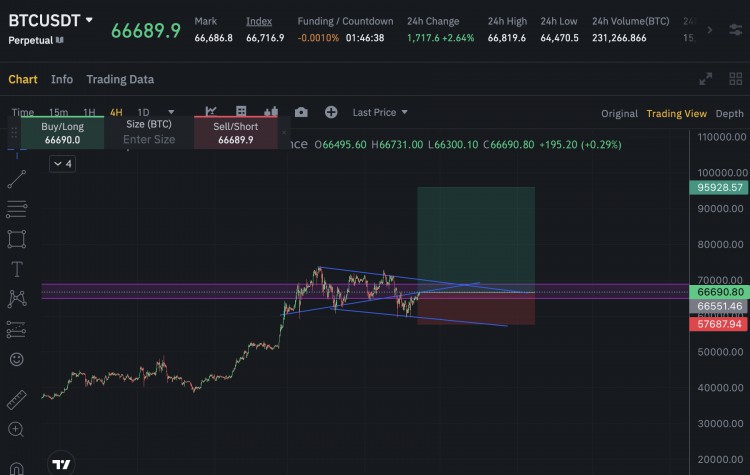Screen dimensions: 750x475
Task: Click the 24h High value 66,819.6
Action: 507,38
